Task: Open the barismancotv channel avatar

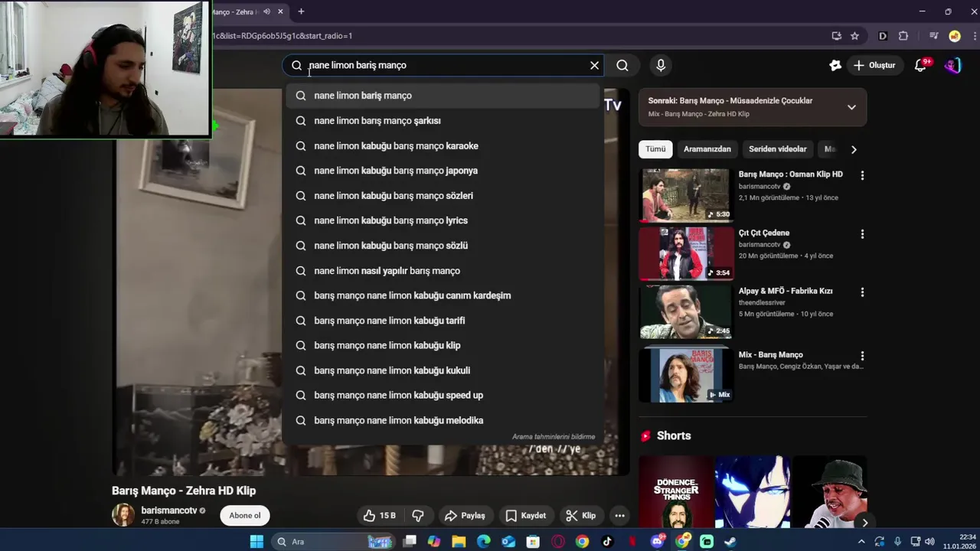Action: pyautogui.click(x=123, y=515)
